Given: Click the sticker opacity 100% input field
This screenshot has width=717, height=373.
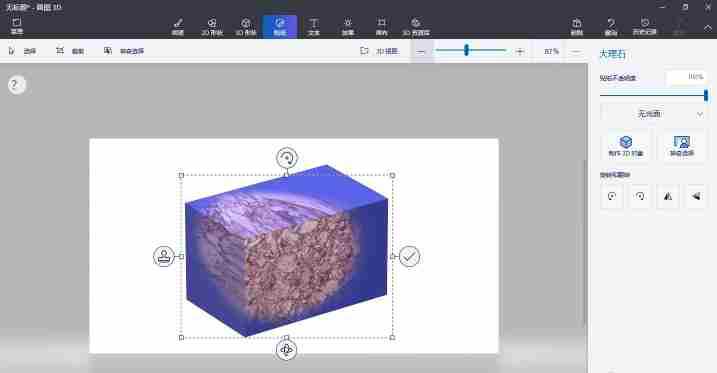Looking at the screenshot, I should [686, 77].
